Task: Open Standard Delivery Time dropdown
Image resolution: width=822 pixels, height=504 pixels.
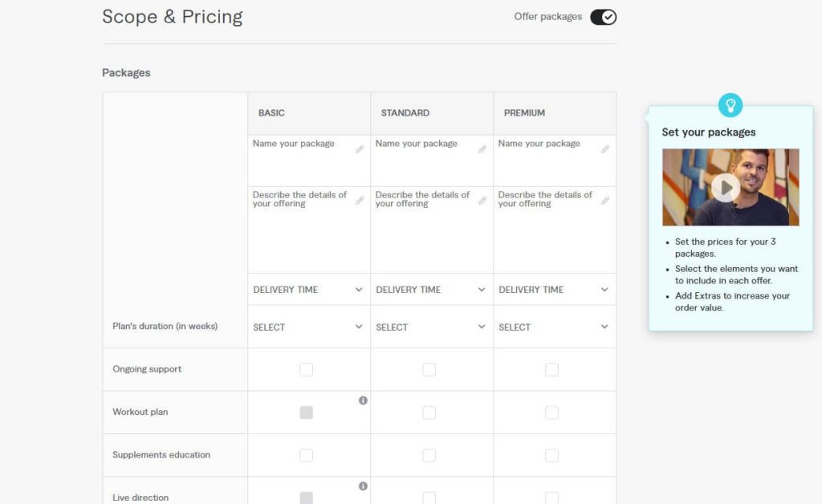Action: tap(431, 290)
